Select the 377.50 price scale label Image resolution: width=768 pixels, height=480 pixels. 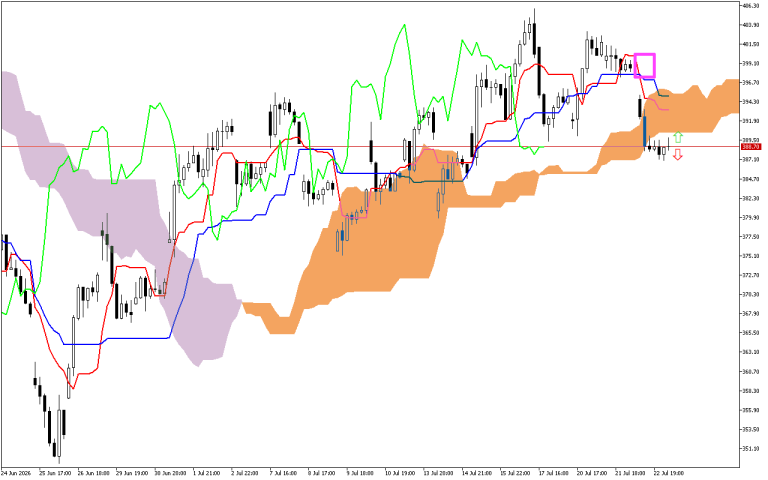[750, 237]
